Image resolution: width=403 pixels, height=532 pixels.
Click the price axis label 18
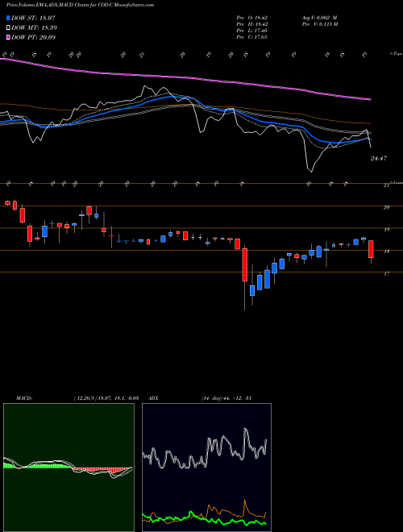[x=386, y=251]
